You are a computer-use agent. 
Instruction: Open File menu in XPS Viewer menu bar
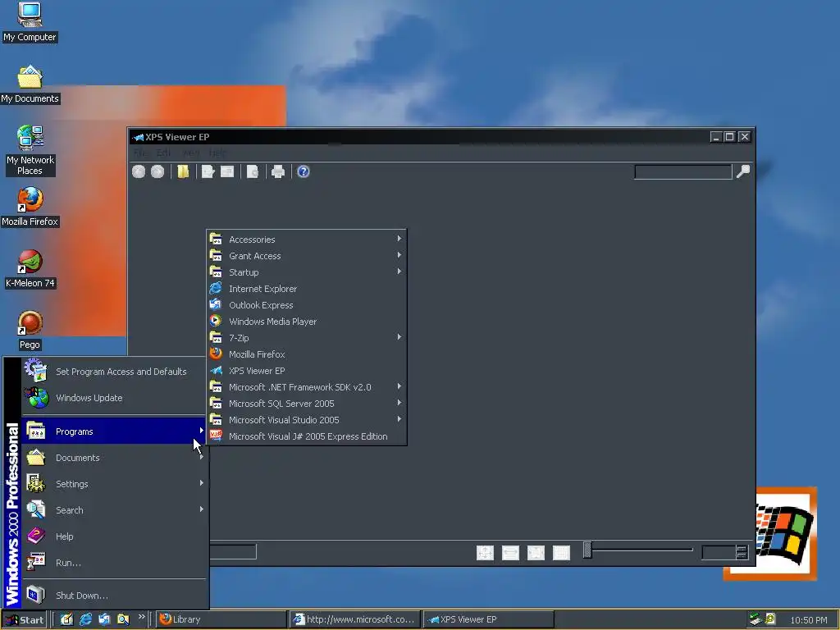(x=141, y=153)
